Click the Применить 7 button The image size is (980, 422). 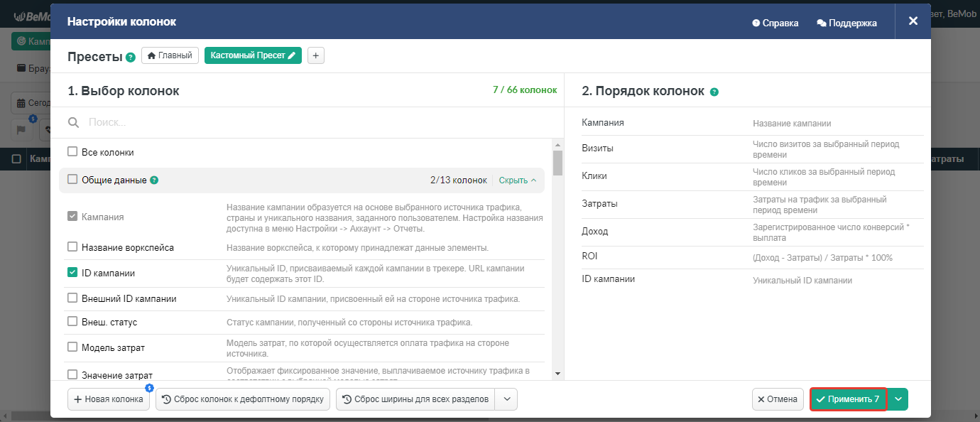(849, 399)
